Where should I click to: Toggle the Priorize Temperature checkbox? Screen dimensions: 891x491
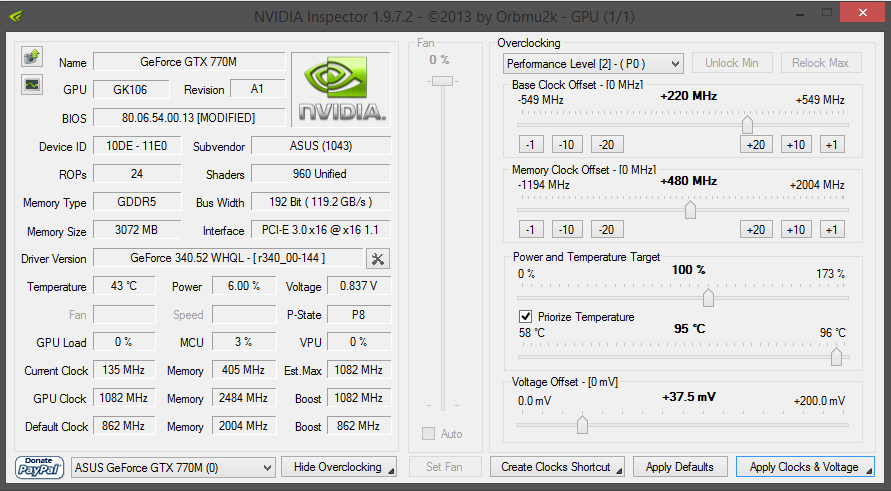[x=526, y=316]
